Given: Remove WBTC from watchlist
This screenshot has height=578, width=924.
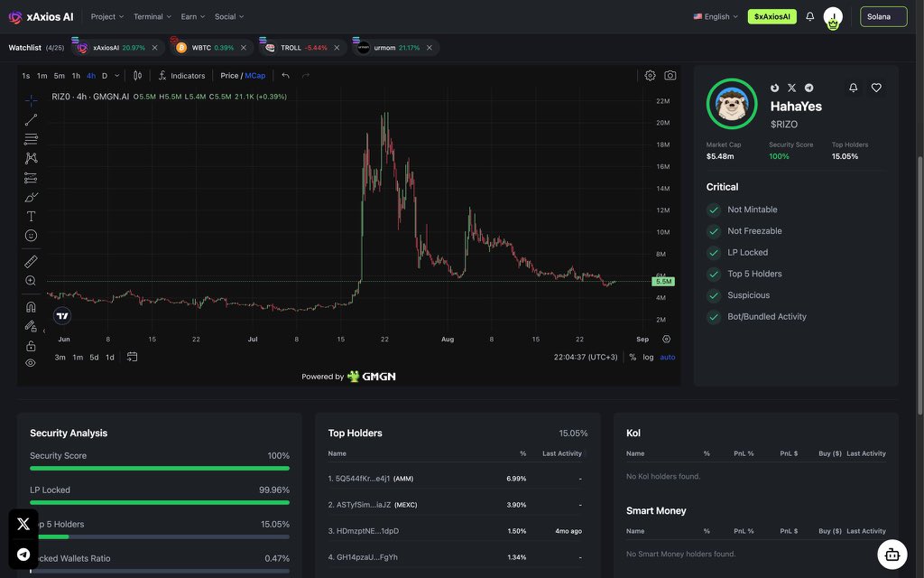Looking at the screenshot, I should [244, 48].
